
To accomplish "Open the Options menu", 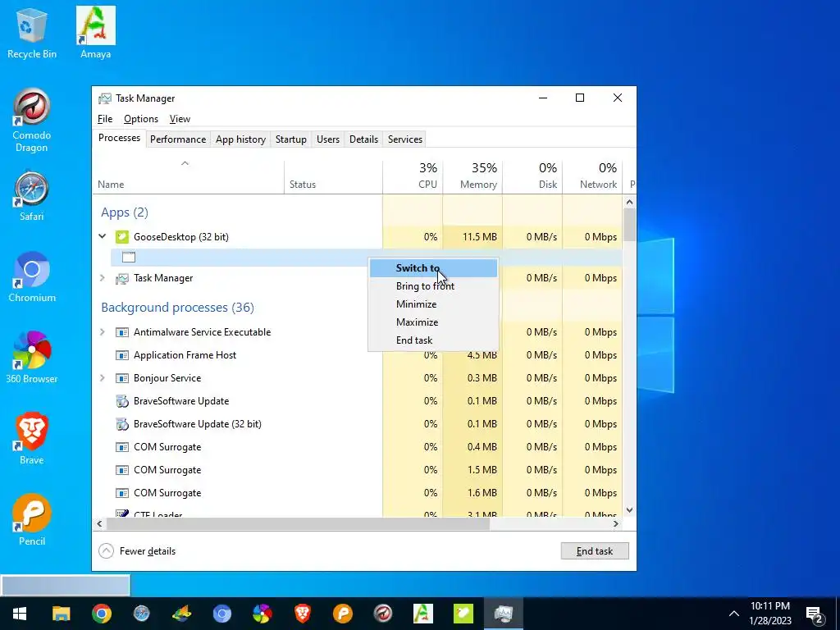I will click(141, 119).
